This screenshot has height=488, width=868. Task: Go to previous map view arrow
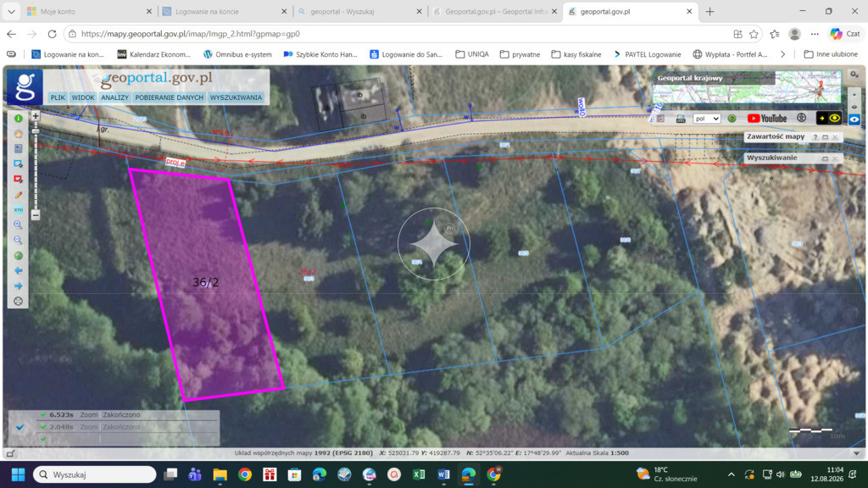(x=19, y=270)
